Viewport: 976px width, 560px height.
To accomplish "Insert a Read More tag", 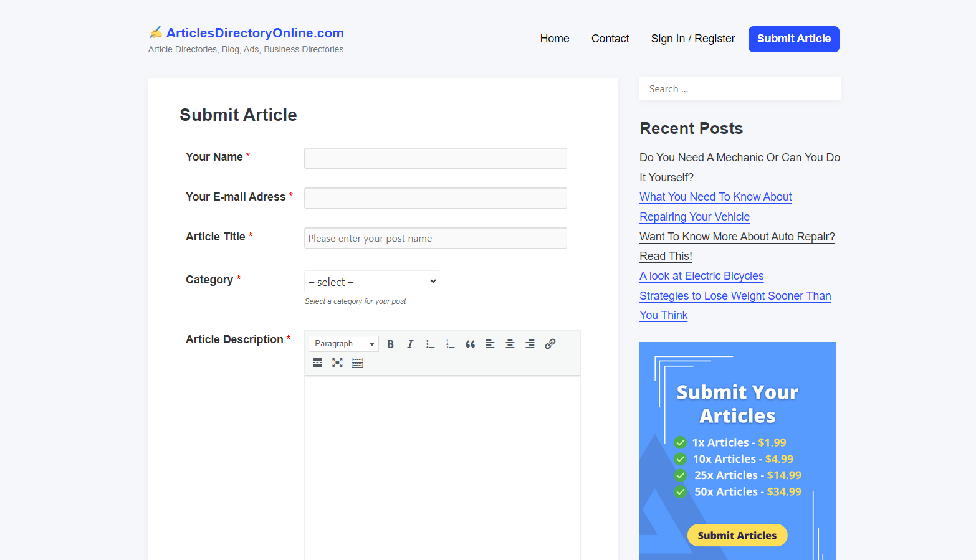I will point(317,363).
